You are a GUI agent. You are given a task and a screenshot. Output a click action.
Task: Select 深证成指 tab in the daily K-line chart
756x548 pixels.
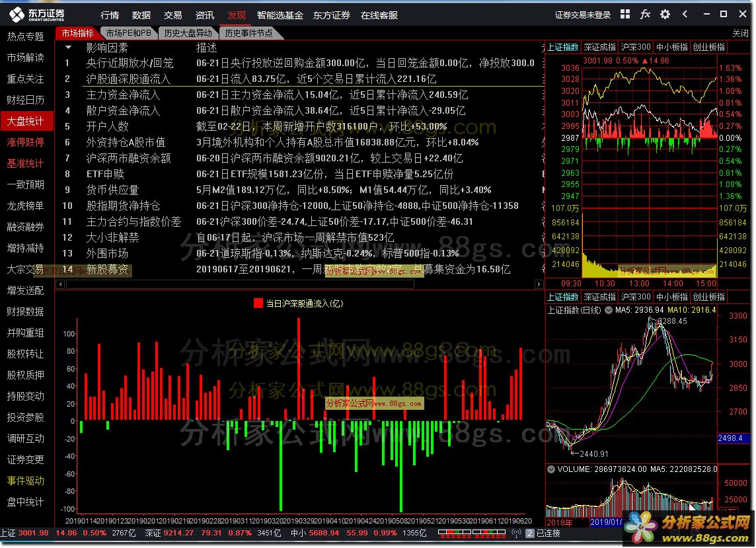600,297
